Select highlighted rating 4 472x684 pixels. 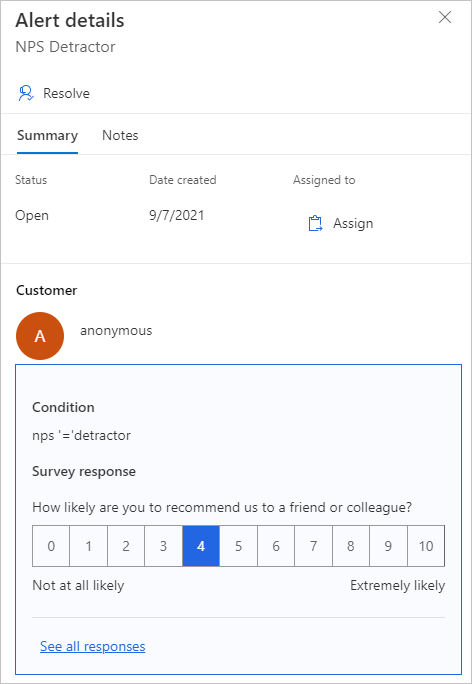pos(201,546)
